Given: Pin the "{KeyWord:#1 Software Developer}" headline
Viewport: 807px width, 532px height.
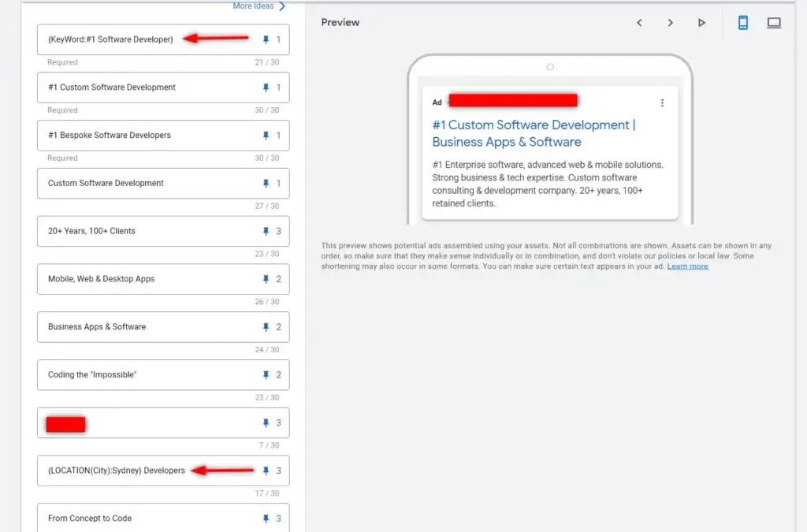Looking at the screenshot, I should (x=266, y=39).
